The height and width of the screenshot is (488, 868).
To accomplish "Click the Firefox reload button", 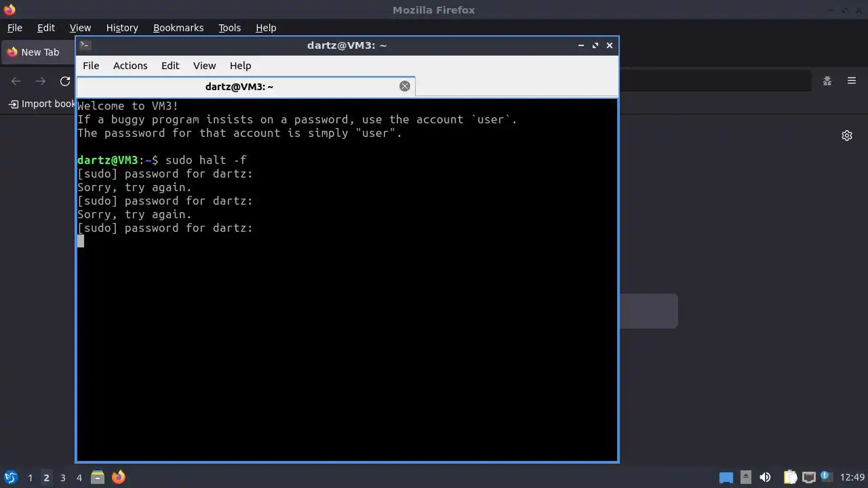I will point(65,81).
